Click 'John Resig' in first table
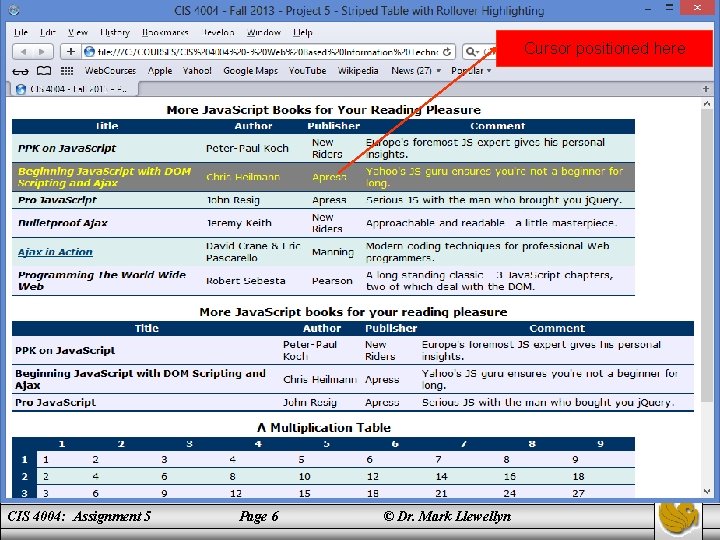The image size is (720, 540). point(233,200)
